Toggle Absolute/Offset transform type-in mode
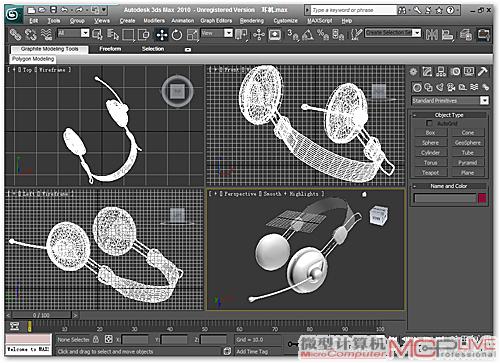 pos(109,339)
